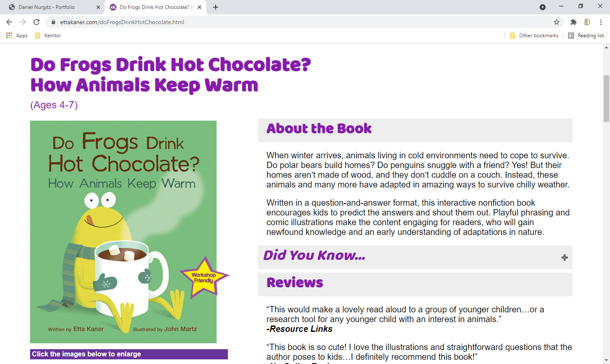The width and height of the screenshot is (610, 364).
Task: Open the Reading list
Action: (x=586, y=36)
